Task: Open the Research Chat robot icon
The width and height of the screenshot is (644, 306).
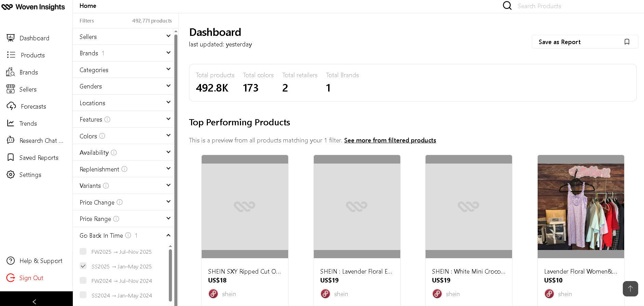Action: (11, 140)
